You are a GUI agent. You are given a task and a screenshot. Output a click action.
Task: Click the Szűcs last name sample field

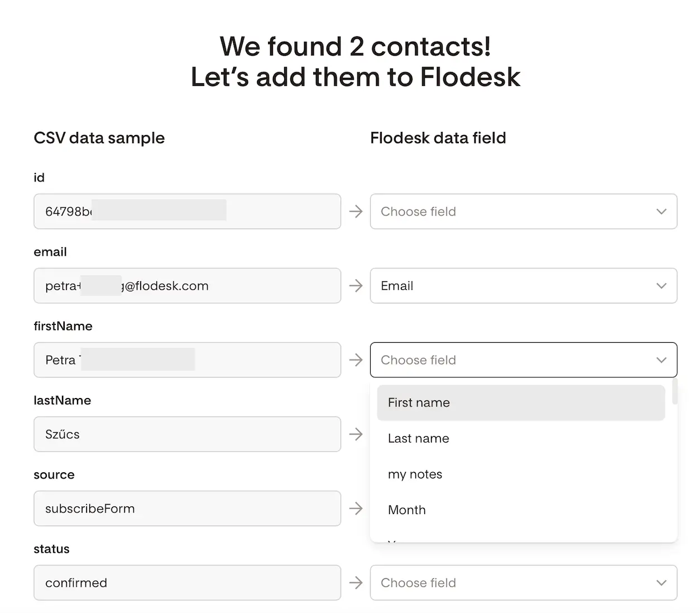click(x=187, y=434)
